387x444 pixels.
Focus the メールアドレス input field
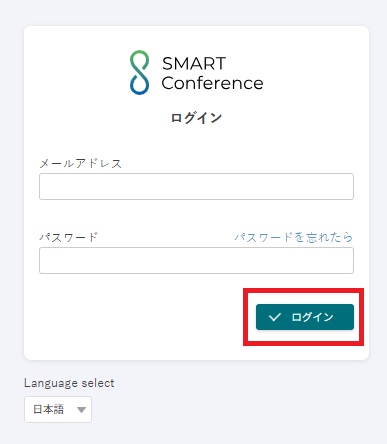(196, 186)
